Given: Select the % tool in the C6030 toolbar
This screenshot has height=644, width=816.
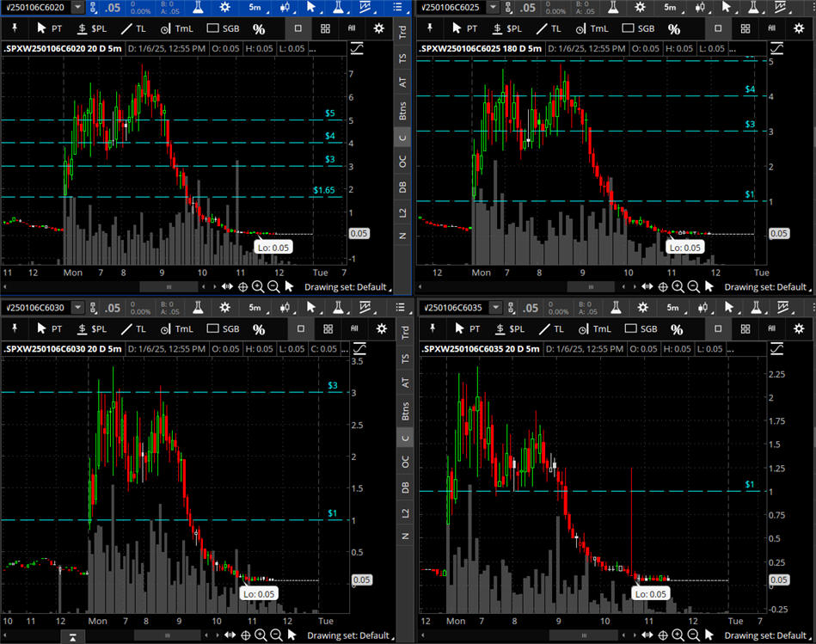Looking at the screenshot, I should tap(259, 329).
